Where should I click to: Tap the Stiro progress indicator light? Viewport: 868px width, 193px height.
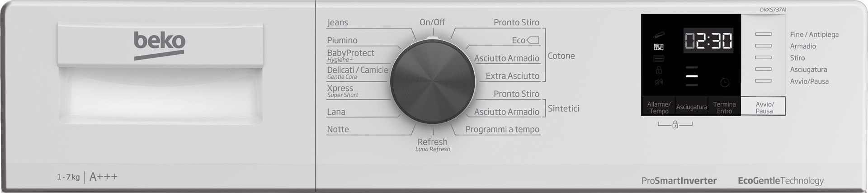click(763, 57)
